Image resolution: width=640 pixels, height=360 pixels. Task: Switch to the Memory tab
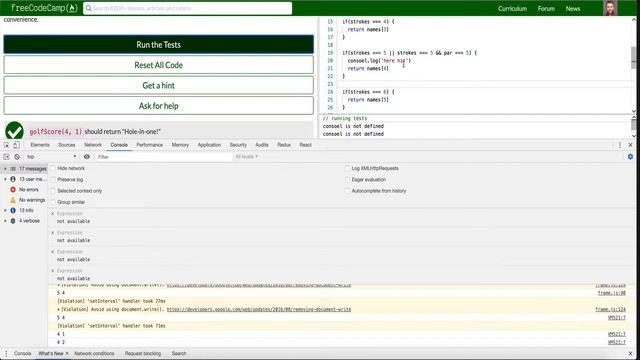pyautogui.click(x=180, y=145)
